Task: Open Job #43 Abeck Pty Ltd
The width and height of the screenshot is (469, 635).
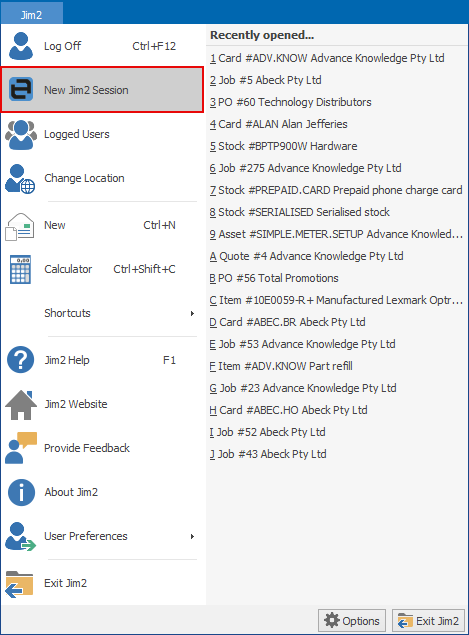Action: coord(268,454)
